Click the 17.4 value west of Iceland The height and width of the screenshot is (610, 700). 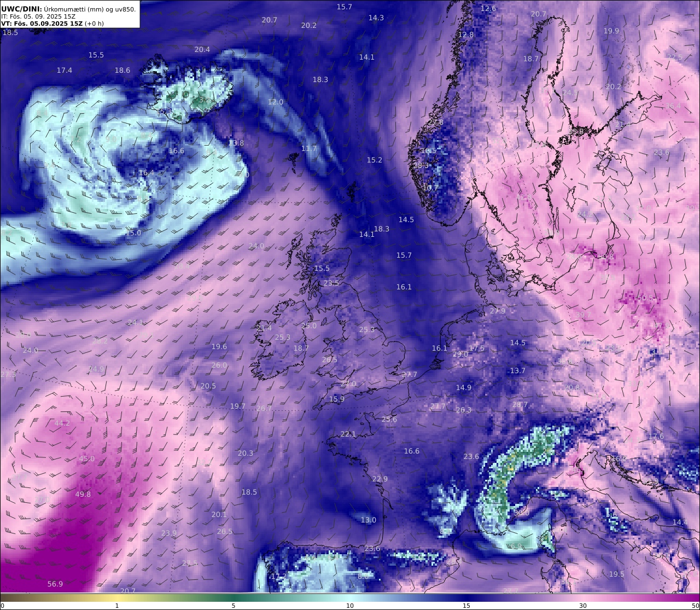[65, 70]
